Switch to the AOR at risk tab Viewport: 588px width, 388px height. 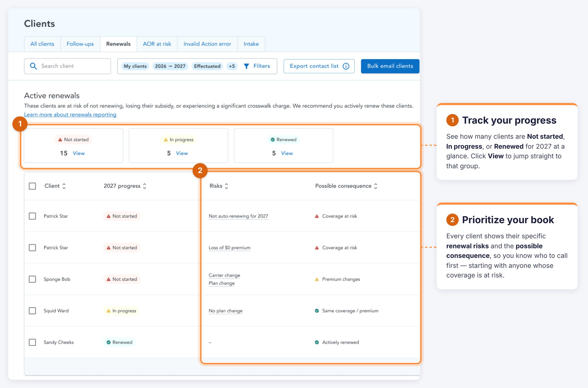click(x=157, y=44)
